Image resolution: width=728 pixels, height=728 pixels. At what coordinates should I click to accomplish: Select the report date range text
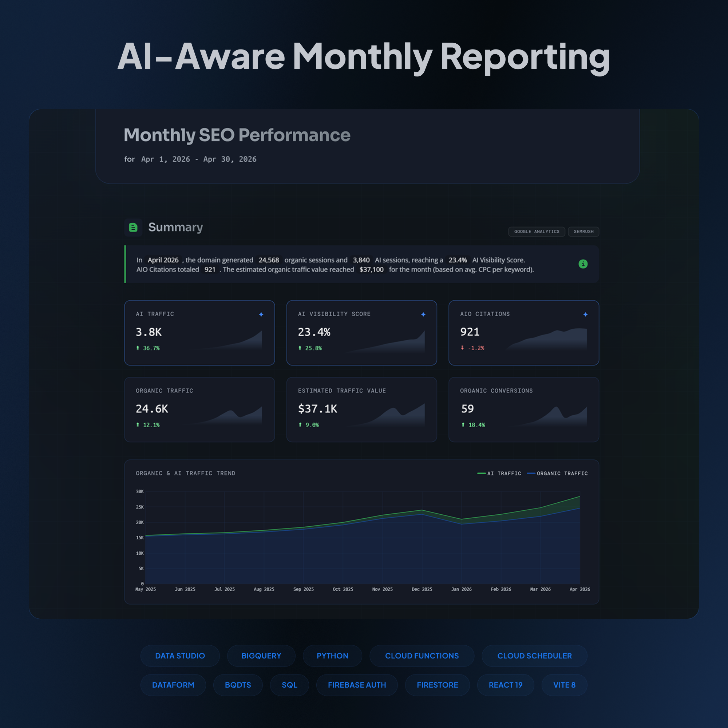coord(199,159)
